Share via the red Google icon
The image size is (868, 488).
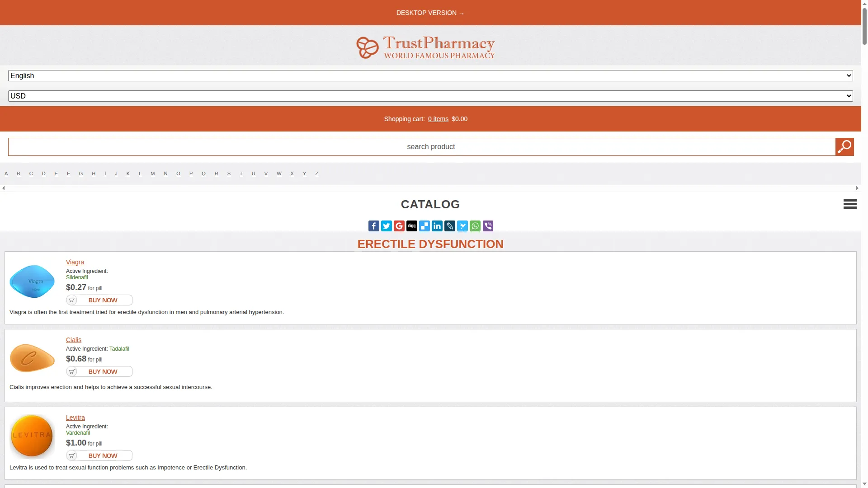tap(399, 226)
